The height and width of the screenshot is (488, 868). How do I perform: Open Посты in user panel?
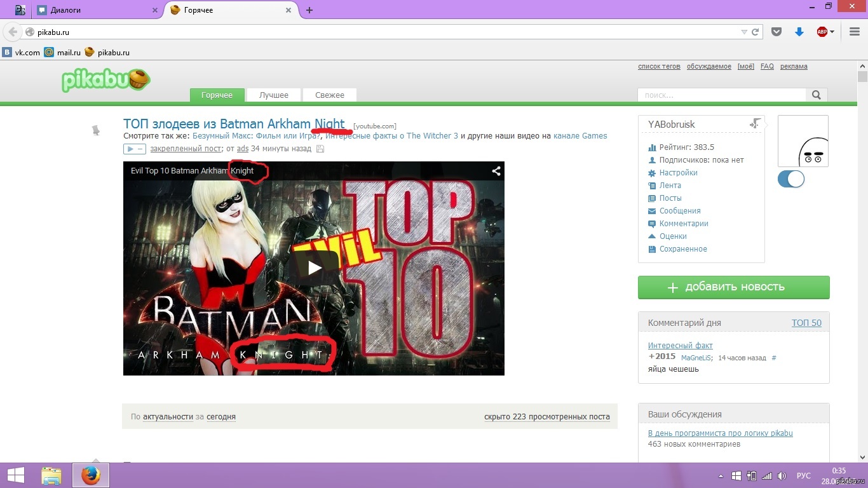pos(670,198)
